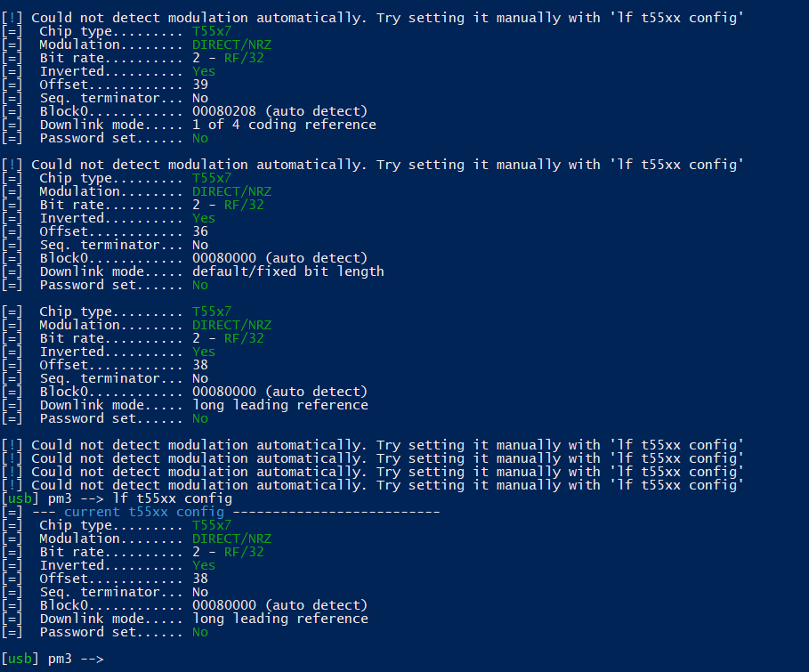Click the T55x7 chip type in first block
The height and width of the screenshot is (672, 809).
pos(212,31)
